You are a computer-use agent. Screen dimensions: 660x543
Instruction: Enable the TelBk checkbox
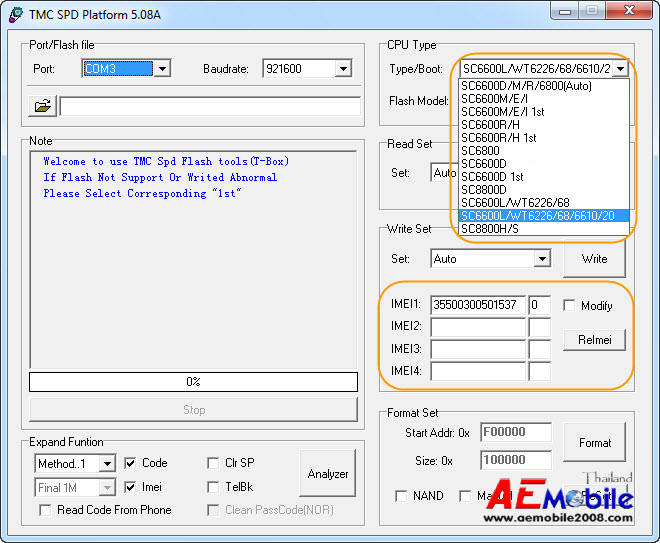point(213,487)
